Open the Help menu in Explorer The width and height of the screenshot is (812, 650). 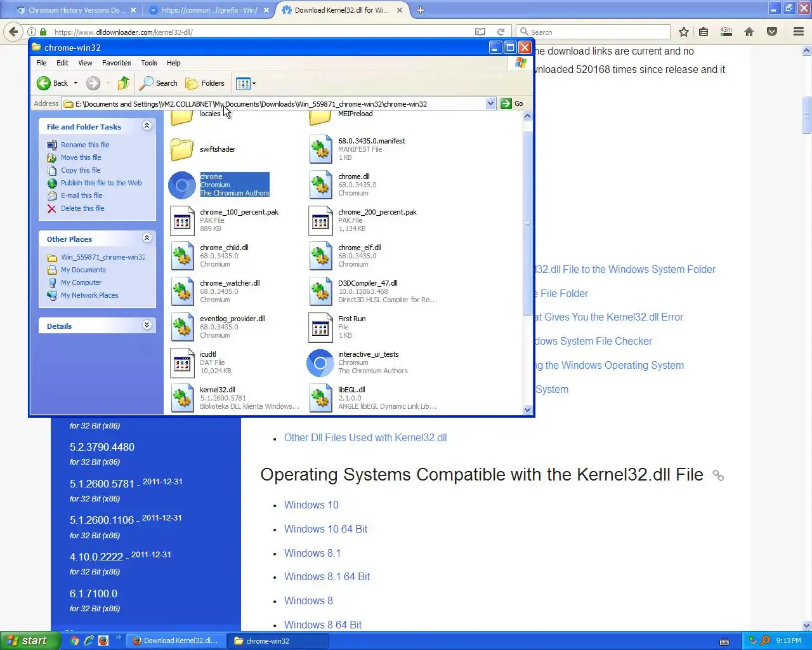(x=174, y=63)
